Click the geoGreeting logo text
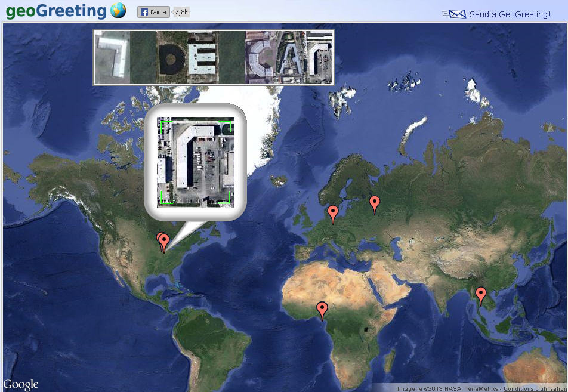 point(56,11)
